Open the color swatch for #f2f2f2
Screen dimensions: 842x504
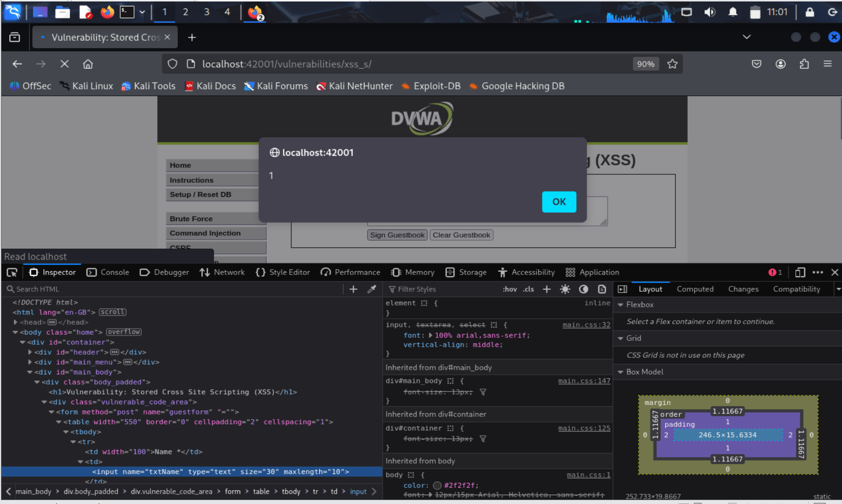coord(437,485)
